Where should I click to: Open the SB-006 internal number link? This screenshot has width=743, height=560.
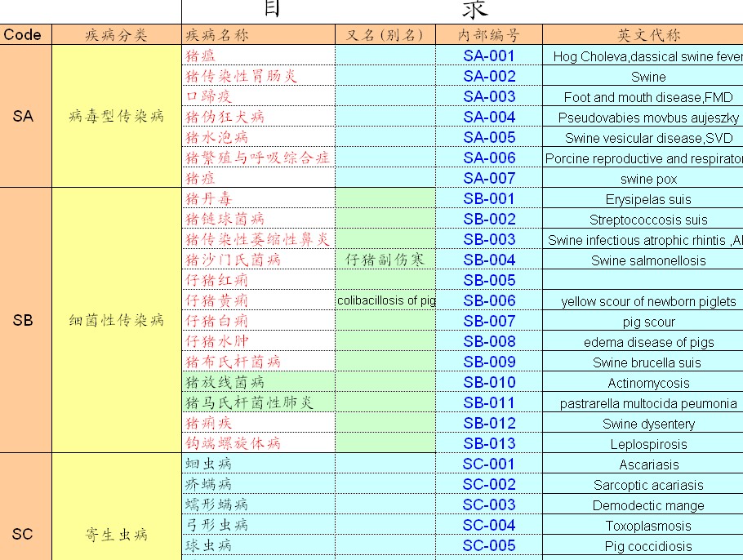[x=489, y=300]
